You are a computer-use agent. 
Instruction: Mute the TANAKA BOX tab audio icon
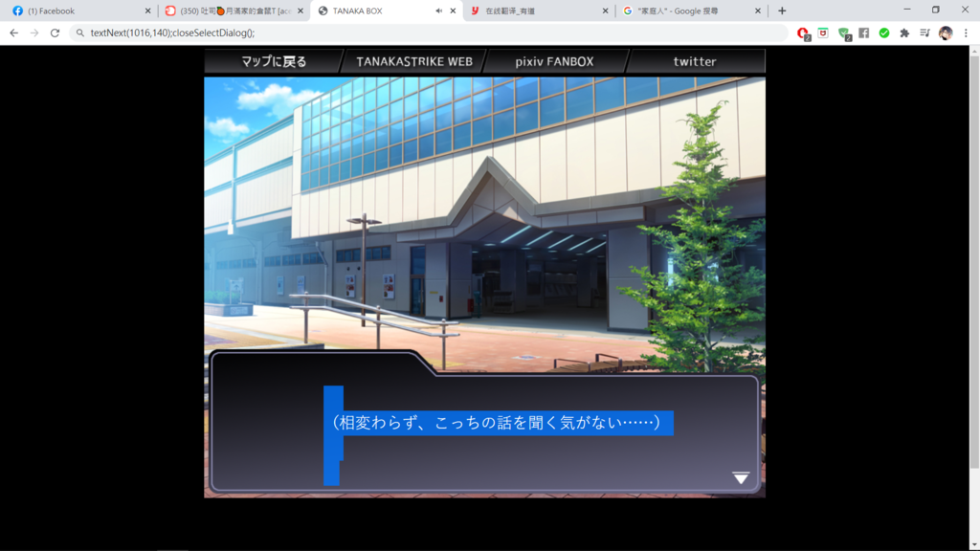click(x=438, y=11)
